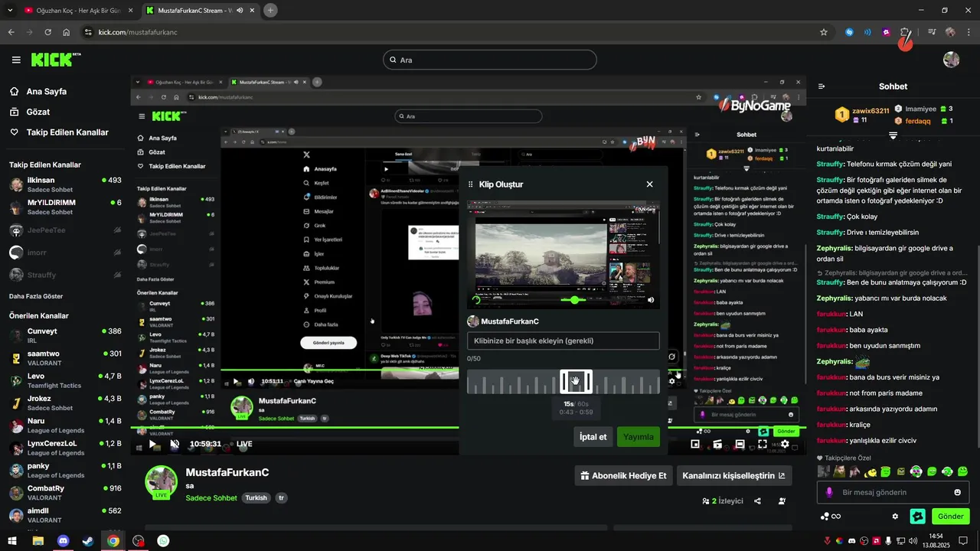Enable picture-in-picture mode in player

[695, 444]
